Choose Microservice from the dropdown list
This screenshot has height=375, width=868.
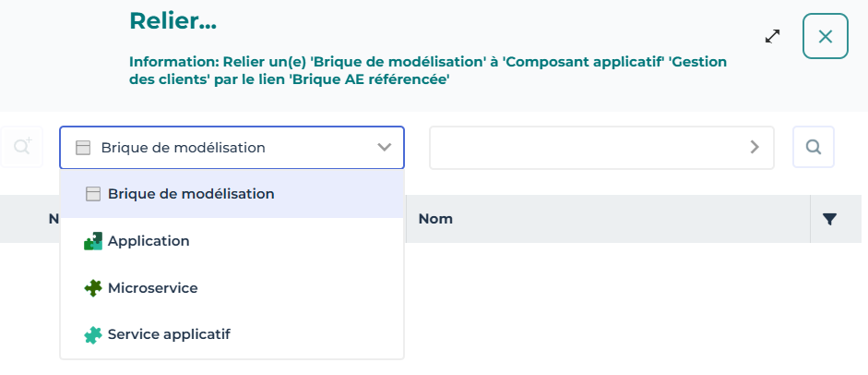[x=152, y=288]
